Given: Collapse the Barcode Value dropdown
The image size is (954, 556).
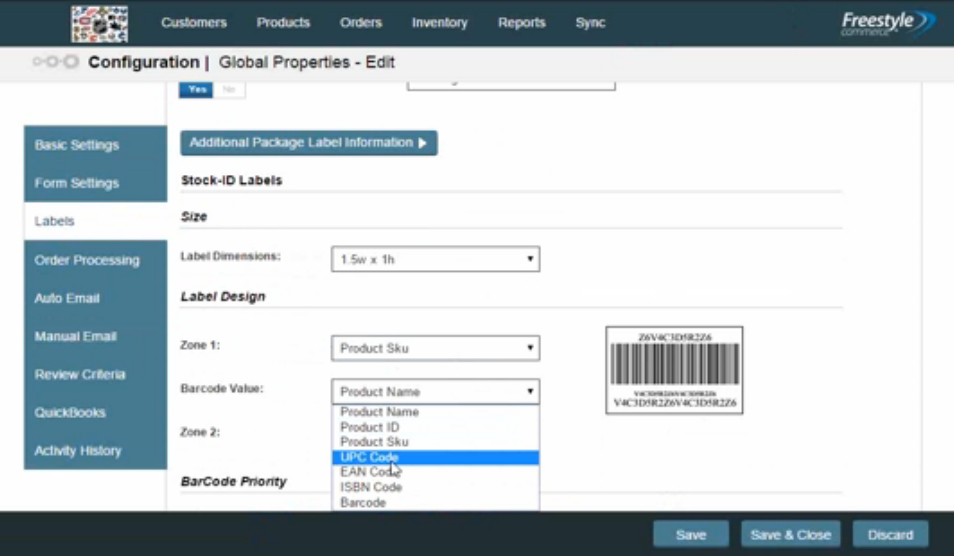Looking at the screenshot, I should click(x=435, y=391).
